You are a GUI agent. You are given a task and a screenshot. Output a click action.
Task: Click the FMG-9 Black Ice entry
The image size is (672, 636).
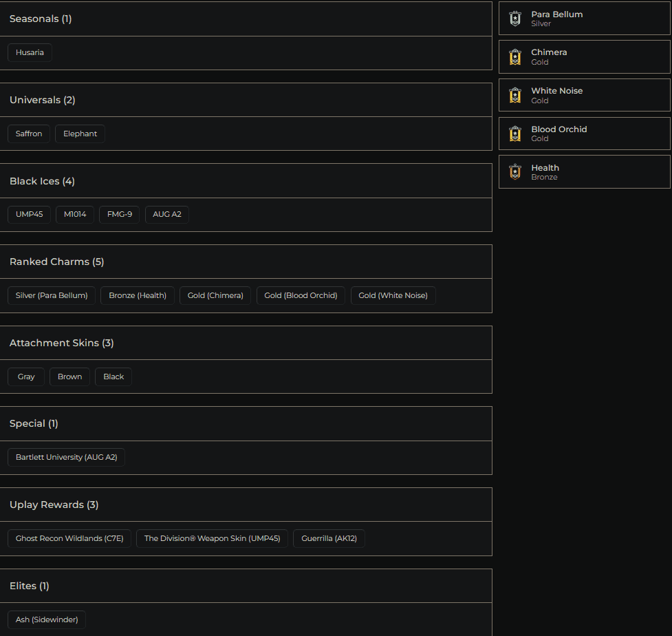click(x=118, y=214)
